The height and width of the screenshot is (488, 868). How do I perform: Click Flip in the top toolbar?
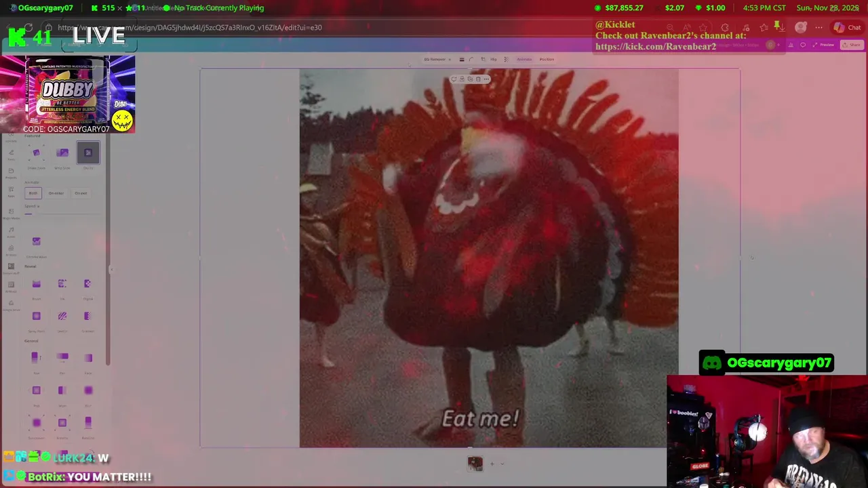pos(494,59)
